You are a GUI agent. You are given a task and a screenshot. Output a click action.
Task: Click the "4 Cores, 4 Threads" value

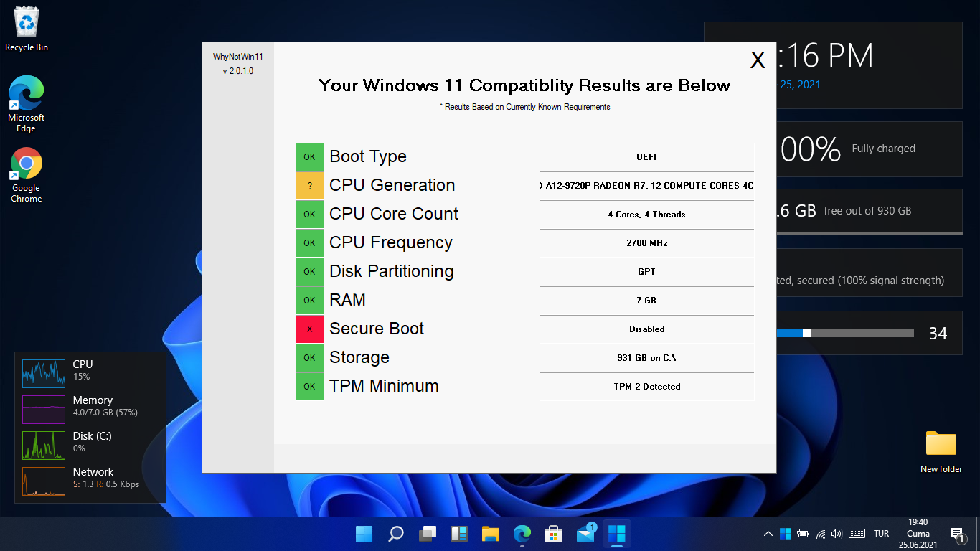647,214
